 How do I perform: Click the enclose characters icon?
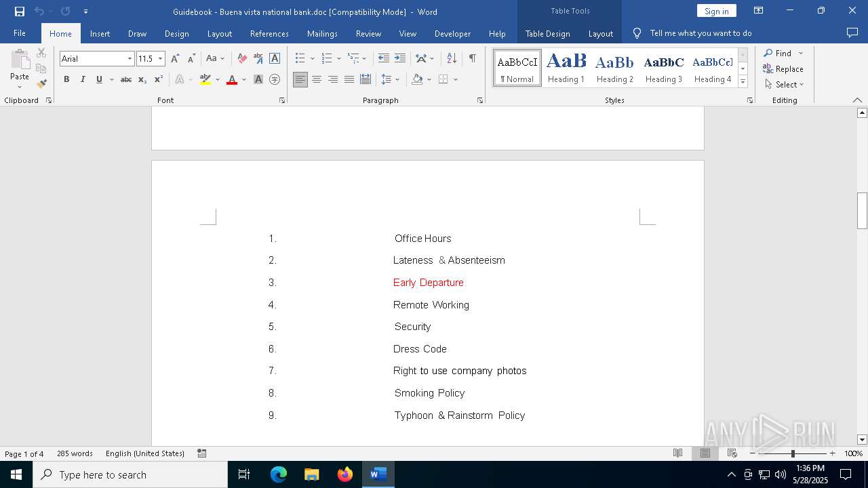click(275, 79)
